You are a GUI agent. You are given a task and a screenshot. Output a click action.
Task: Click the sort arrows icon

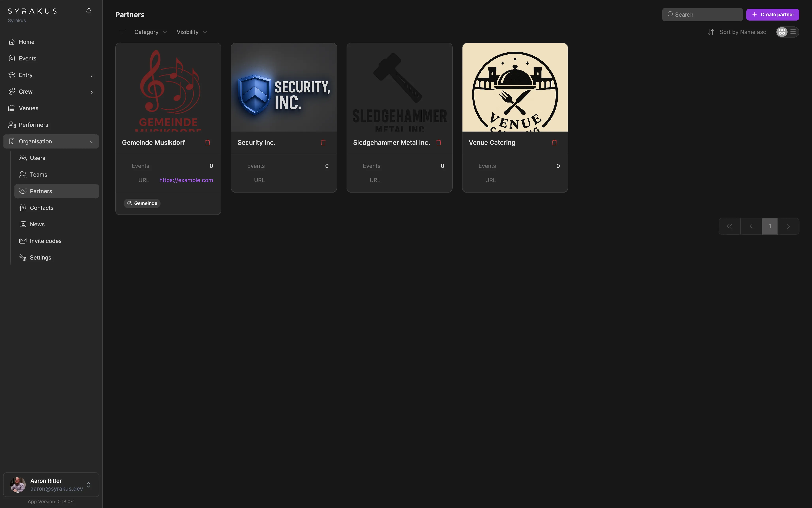coord(711,32)
